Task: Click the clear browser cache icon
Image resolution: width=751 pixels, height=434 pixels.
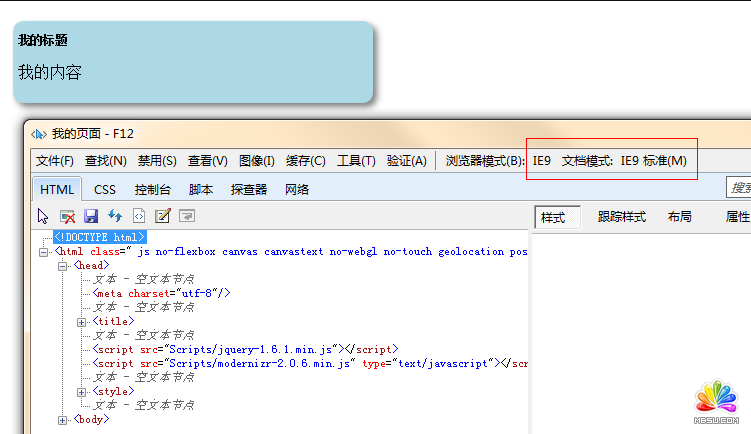Action: pyautogui.click(x=67, y=216)
